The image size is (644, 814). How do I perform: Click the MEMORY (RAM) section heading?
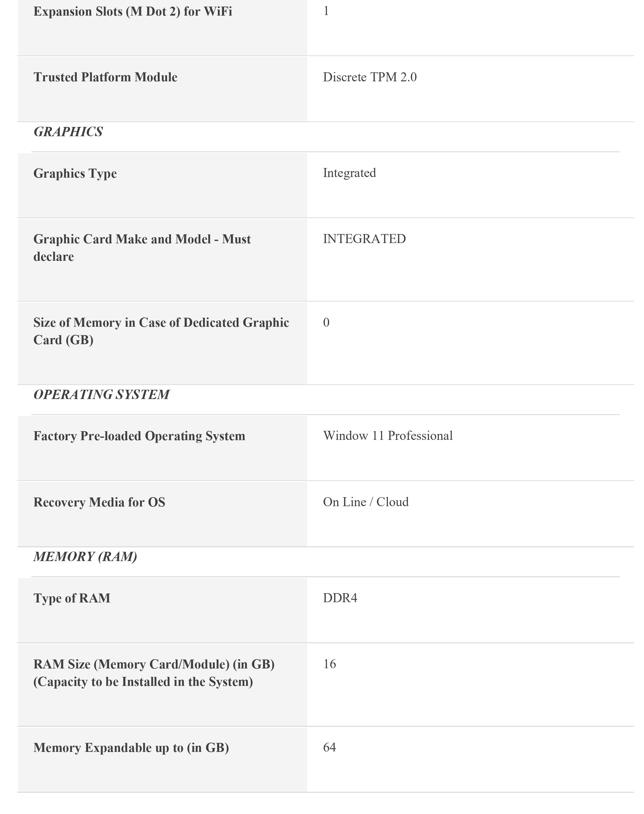coord(85,557)
